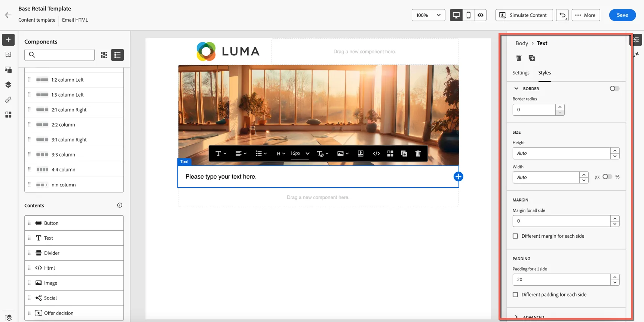Increase the Border radius value
Screen dimensions: 644x322
(560, 107)
